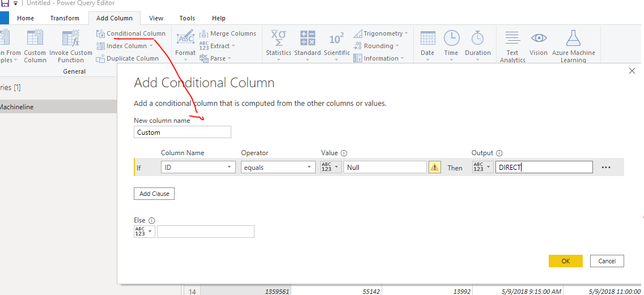Open the Scientific operations menu
Viewport: 644px width, 295px height.
pos(336,45)
